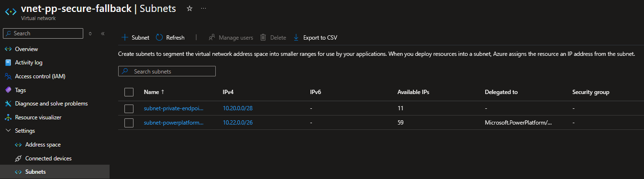The height and width of the screenshot is (179, 644).
Task: Collapse the Settings section chevron
Action: click(8, 131)
